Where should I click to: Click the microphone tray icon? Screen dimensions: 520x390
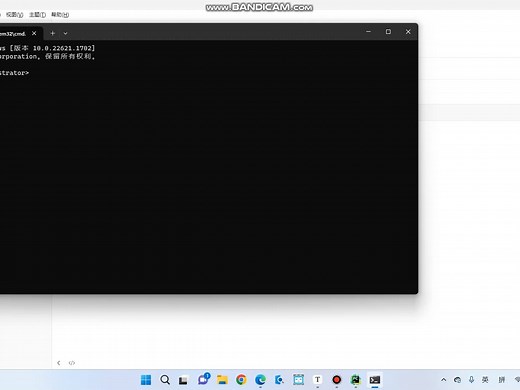point(471,380)
